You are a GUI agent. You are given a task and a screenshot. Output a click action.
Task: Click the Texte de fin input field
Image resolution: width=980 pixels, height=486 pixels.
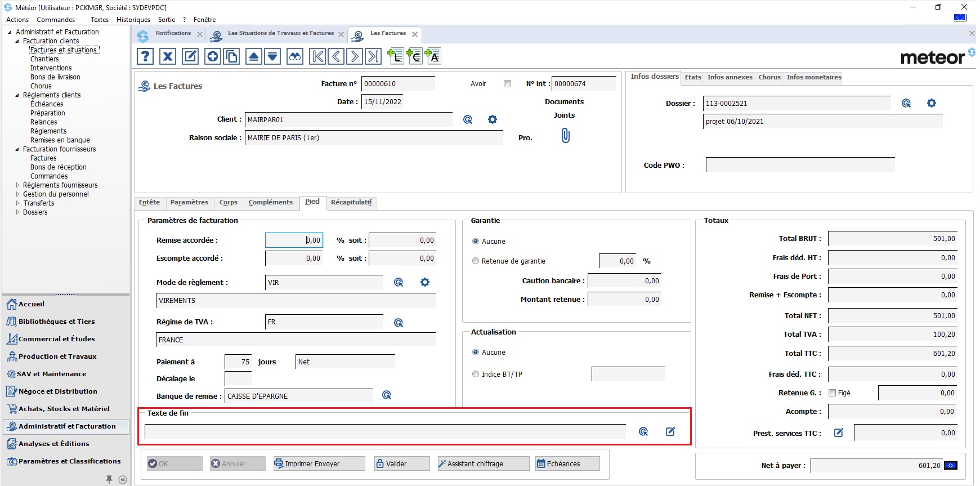pyautogui.click(x=385, y=431)
